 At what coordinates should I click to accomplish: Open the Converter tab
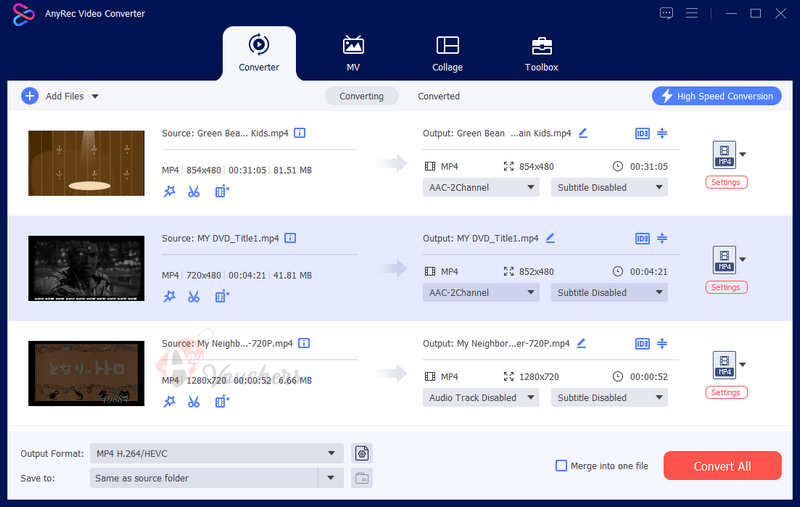point(259,54)
